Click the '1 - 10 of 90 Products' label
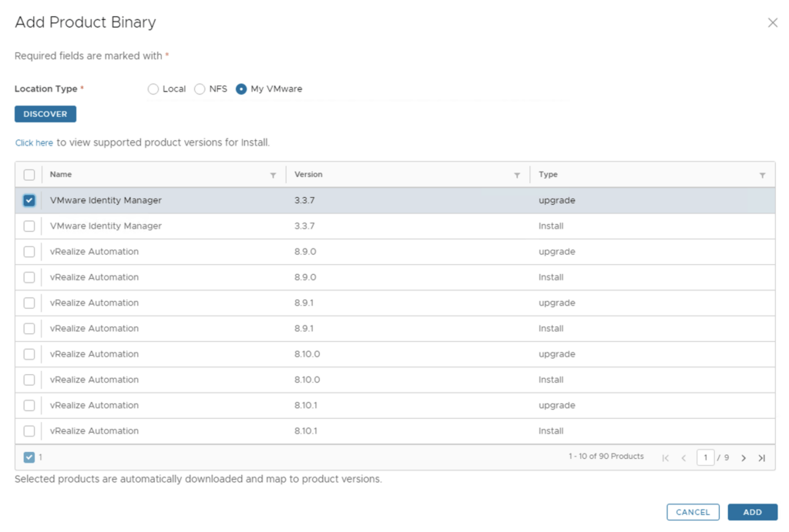 tap(606, 456)
